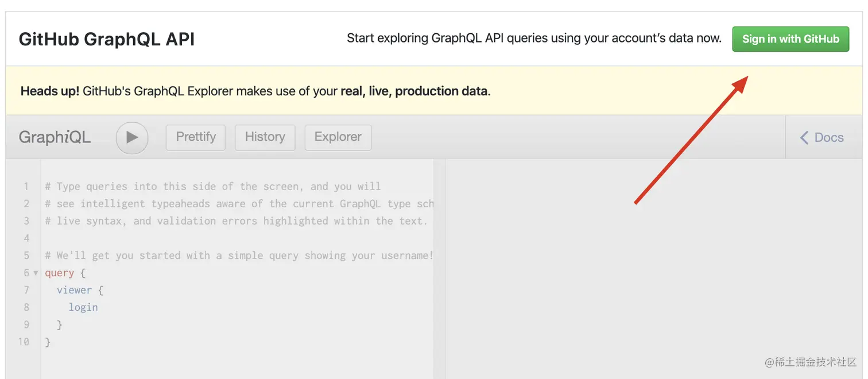This screenshot has height=379, width=868.
Task: Click the 稀土掘金技术社区 watermark text
Action: (810, 363)
